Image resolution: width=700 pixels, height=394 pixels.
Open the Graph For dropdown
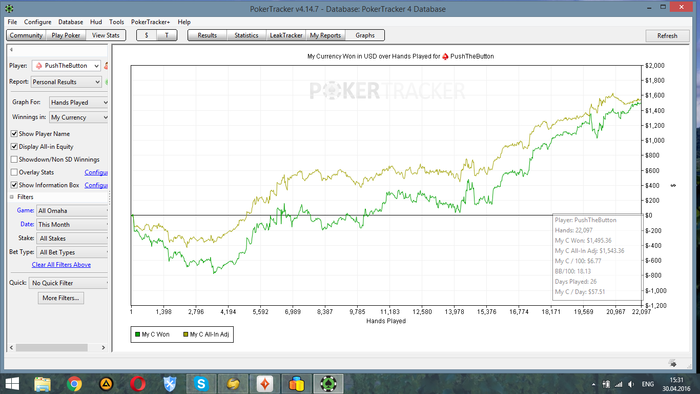pos(79,103)
